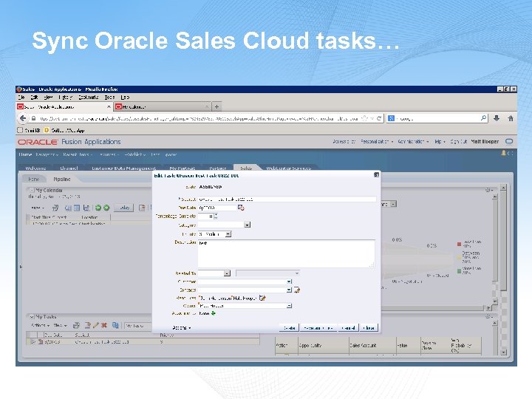
Task: Click the pencil edit icon in My Tasks toolbar
Action: click(x=95, y=325)
